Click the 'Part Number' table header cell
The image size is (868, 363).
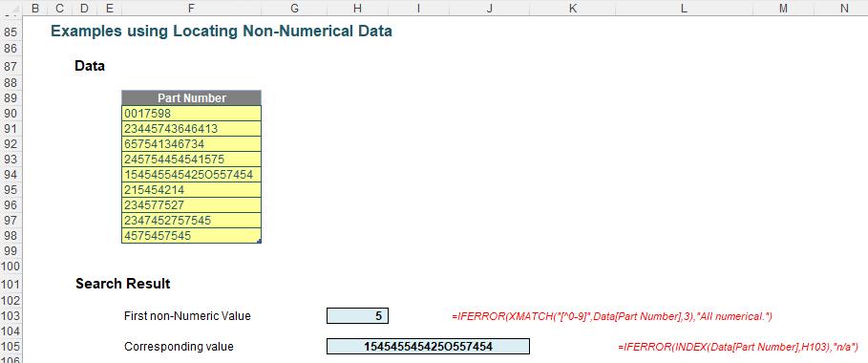pos(192,98)
